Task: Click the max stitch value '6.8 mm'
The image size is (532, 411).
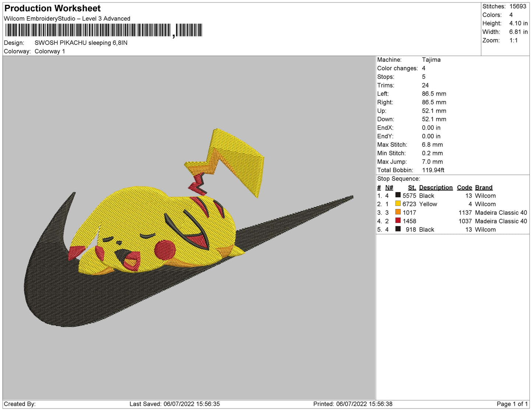Action: (x=432, y=145)
